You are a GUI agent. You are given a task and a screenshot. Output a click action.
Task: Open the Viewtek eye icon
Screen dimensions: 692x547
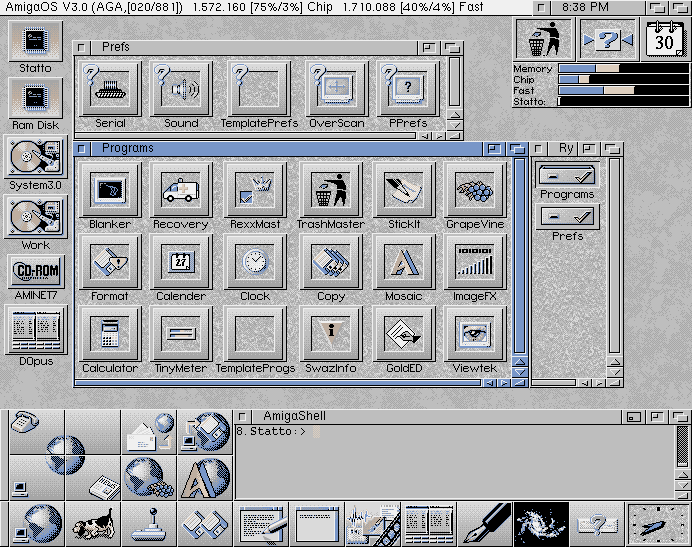tap(475, 334)
